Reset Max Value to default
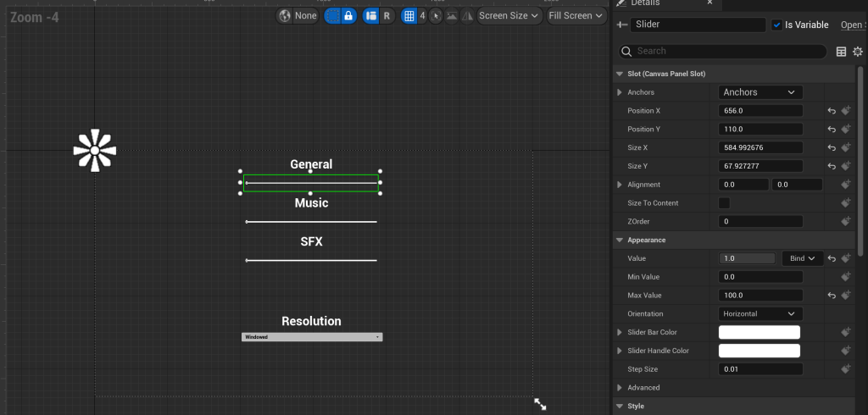 point(832,296)
